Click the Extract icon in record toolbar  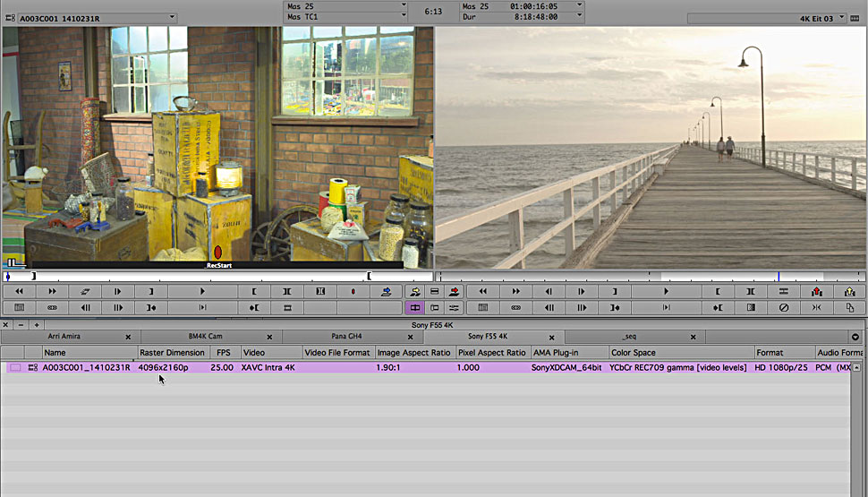pyautogui.click(x=849, y=292)
